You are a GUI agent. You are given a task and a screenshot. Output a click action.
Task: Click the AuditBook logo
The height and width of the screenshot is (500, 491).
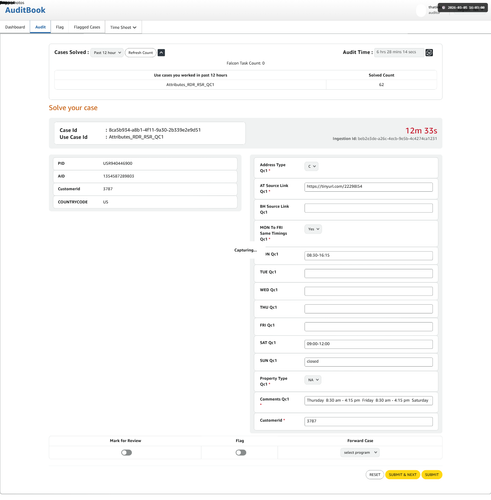tap(25, 10)
